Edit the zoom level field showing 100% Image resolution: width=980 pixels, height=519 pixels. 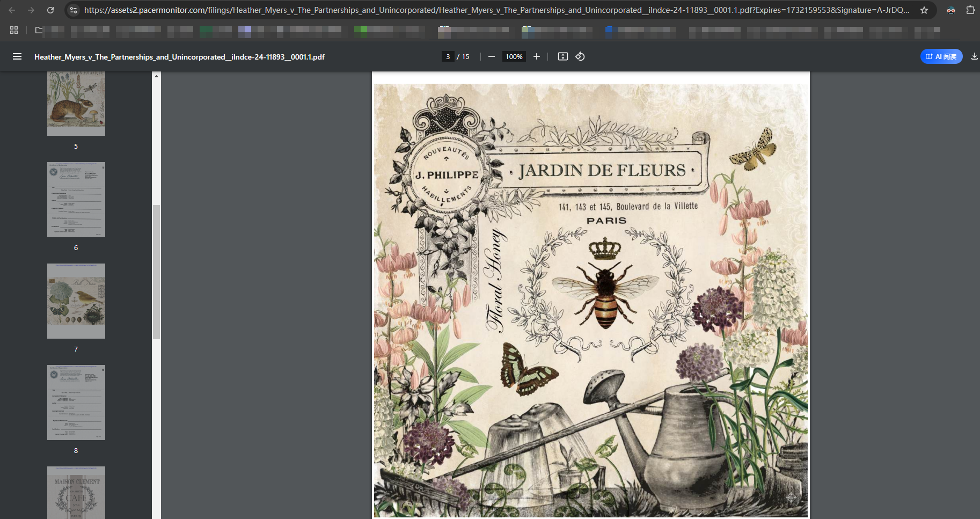pyautogui.click(x=514, y=56)
